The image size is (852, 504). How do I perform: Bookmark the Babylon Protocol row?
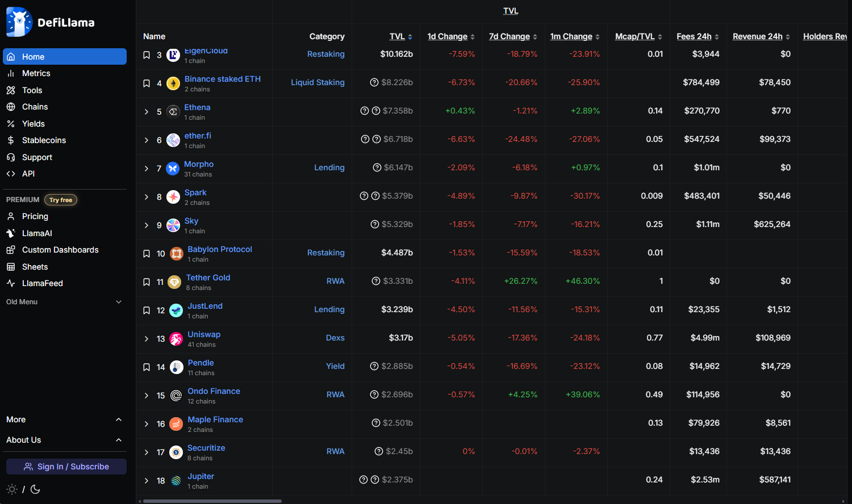pyautogui.click(x=147, y=254)
